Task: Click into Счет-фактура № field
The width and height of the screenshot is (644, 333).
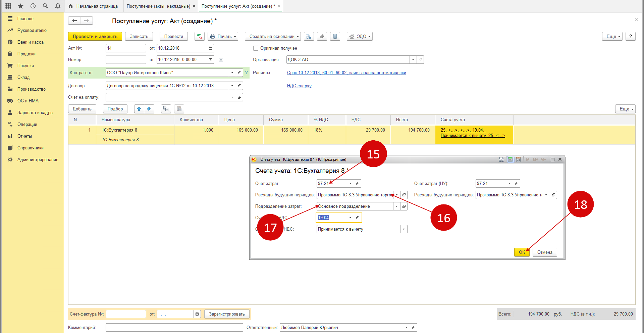Action: [126, 314]
